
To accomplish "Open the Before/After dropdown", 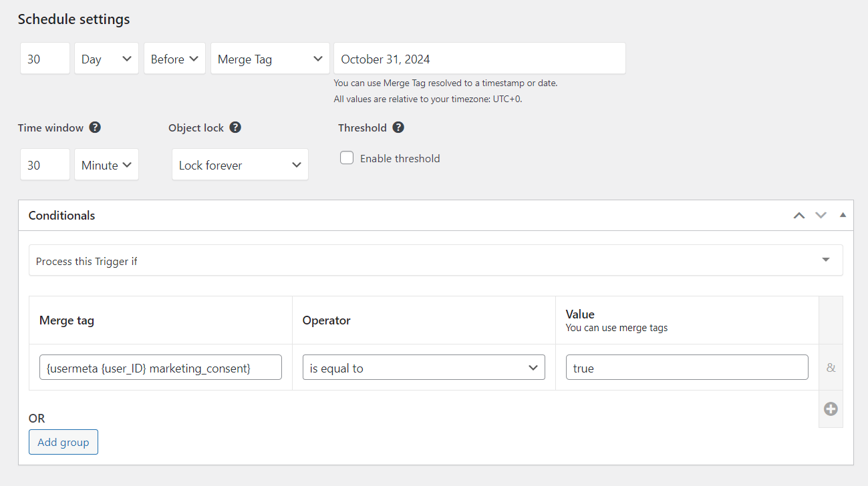I will coord(174,59).
